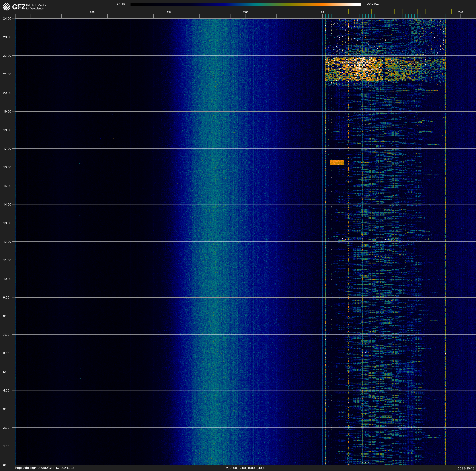Click the 12:00 time axis label
Screen dimensions: 476x471
[7, 242]
